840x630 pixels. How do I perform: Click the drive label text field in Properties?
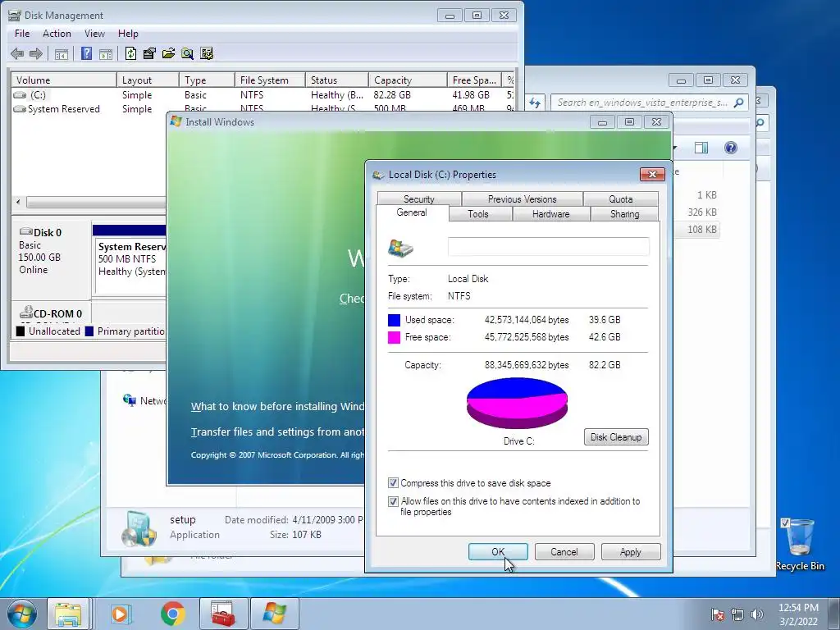pyautogui.click(x=549, y=247)
